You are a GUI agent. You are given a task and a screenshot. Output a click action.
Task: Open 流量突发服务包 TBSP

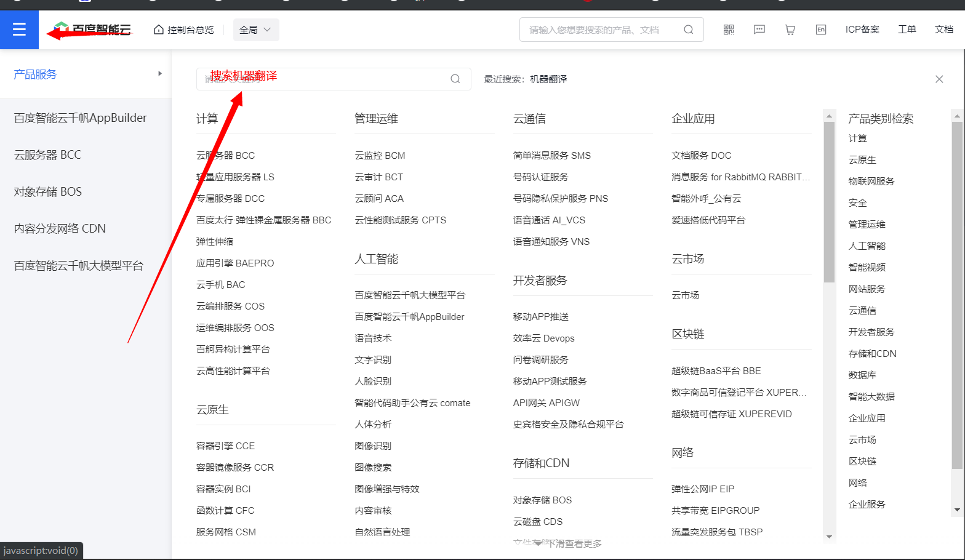(717, 532)
